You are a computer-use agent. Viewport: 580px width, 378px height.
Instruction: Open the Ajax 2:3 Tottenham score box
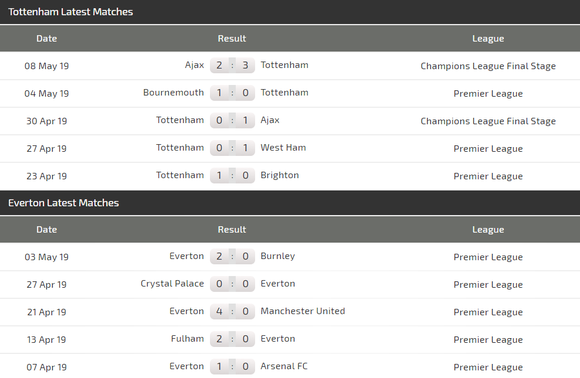tap(232, 65)
